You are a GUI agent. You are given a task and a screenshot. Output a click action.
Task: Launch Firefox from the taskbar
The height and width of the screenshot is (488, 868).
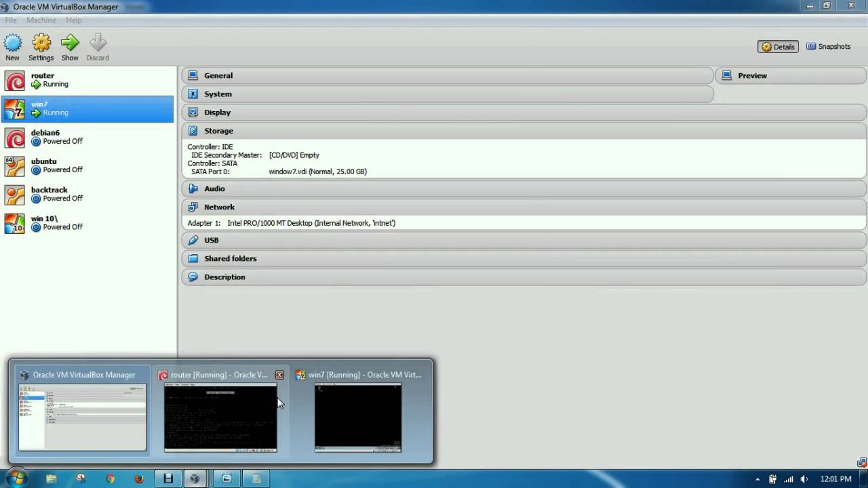pos(139,479)
